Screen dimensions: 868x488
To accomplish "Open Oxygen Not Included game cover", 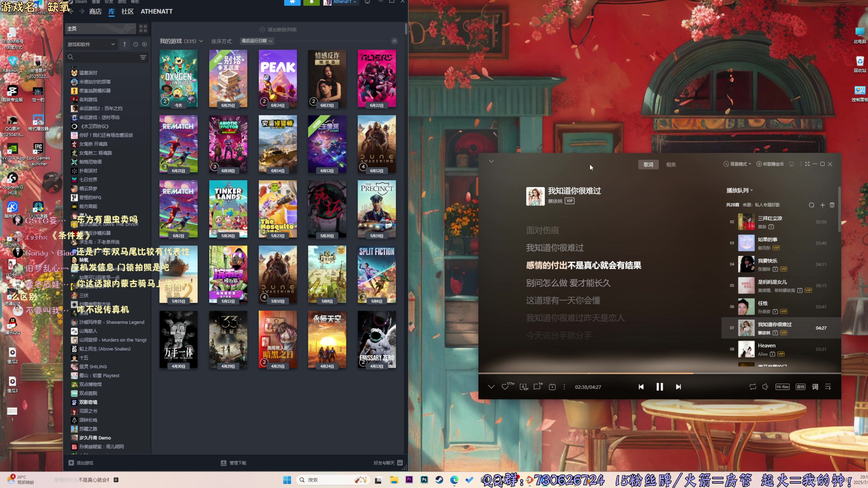I will pyautogui.click(x=178, y=79).
